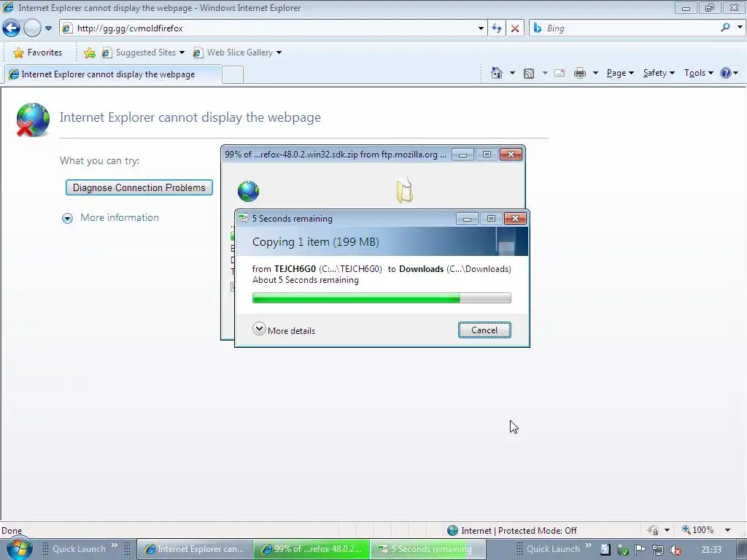Click the copy dialog title bar icon
Viewport: 747px width, 560px height.
pyautogui.click(x=244, y=219)
